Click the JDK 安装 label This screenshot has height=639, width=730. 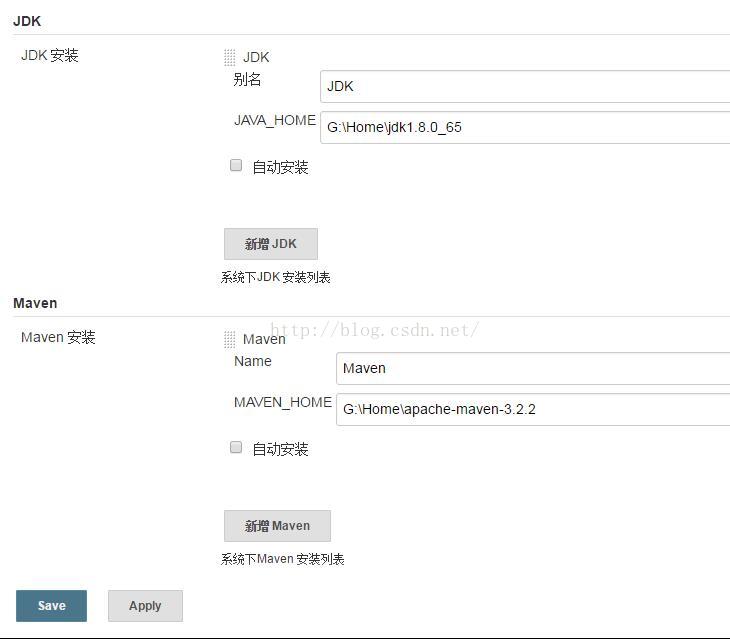[50, 55]
